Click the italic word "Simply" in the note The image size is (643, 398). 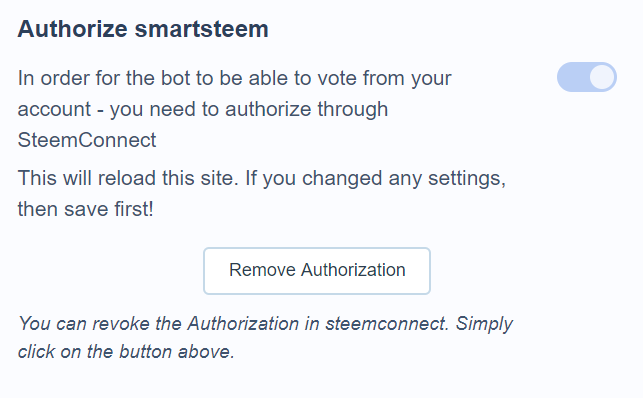coord(484,324)
